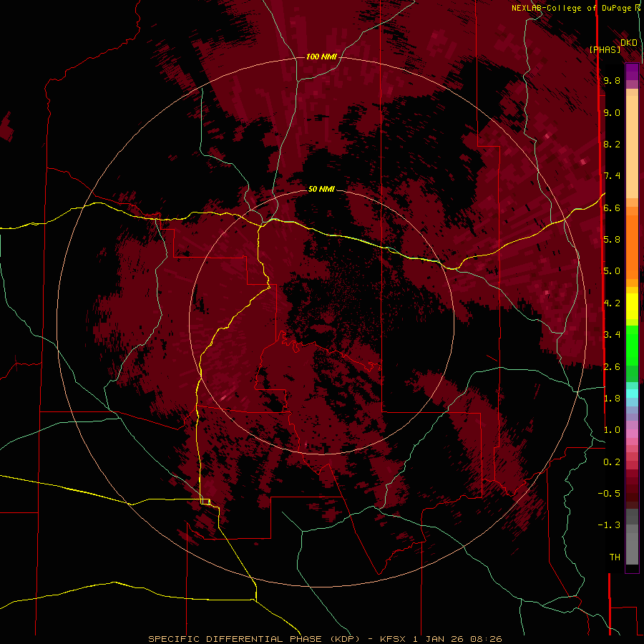Click the 8.2 legend value
644x644 pixels.
pyautogui.click(x=612, y=144)
